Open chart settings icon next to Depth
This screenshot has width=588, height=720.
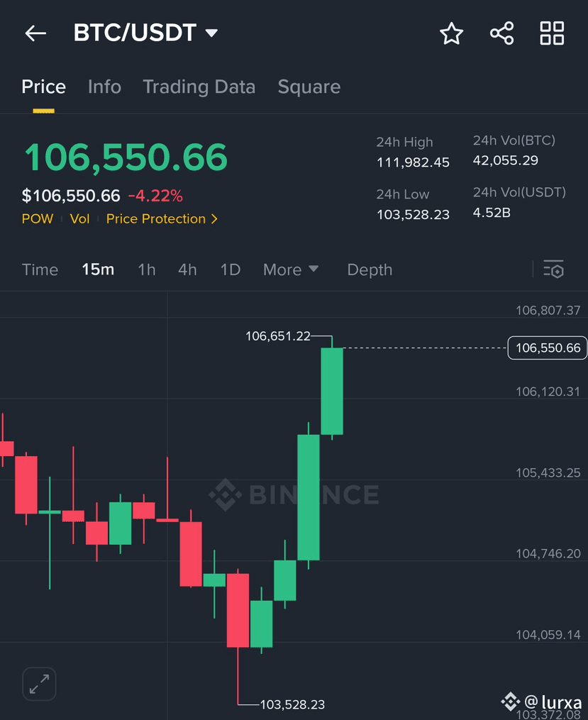[x=553, y=270]
